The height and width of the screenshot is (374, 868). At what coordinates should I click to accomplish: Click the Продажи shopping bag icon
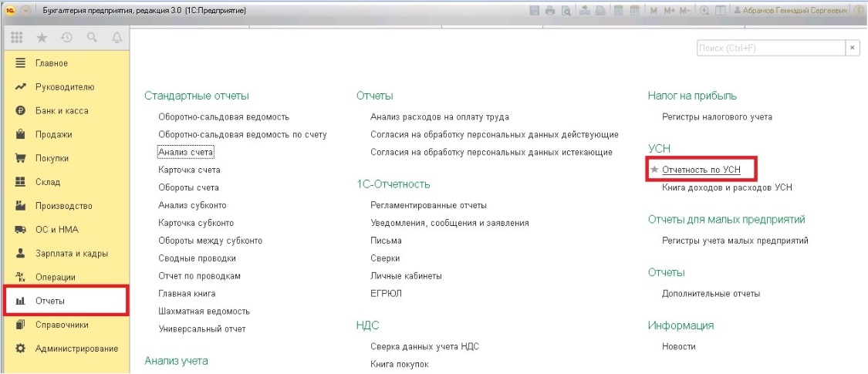[x=21, y=134]
